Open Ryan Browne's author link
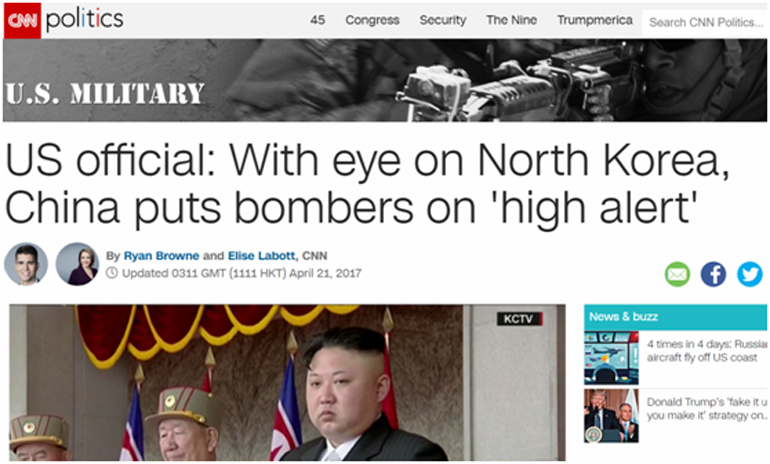 (161, 256)
